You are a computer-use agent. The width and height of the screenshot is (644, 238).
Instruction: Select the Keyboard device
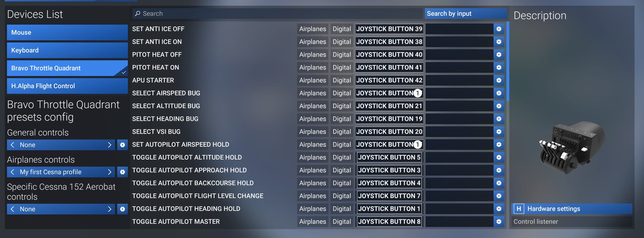[67, 50]
